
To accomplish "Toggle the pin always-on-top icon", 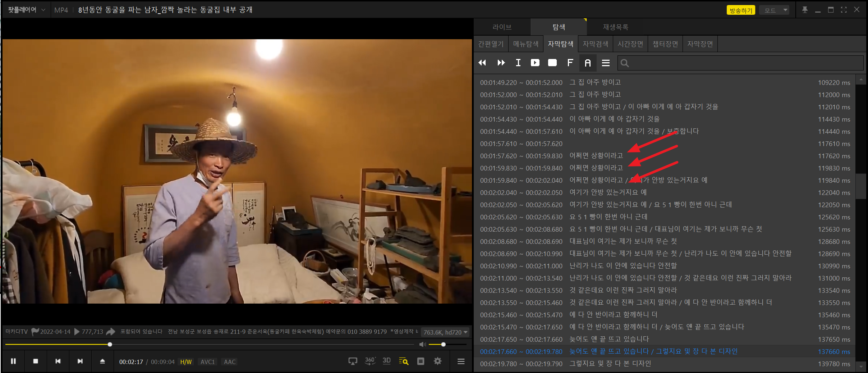I will pos(805,10).
